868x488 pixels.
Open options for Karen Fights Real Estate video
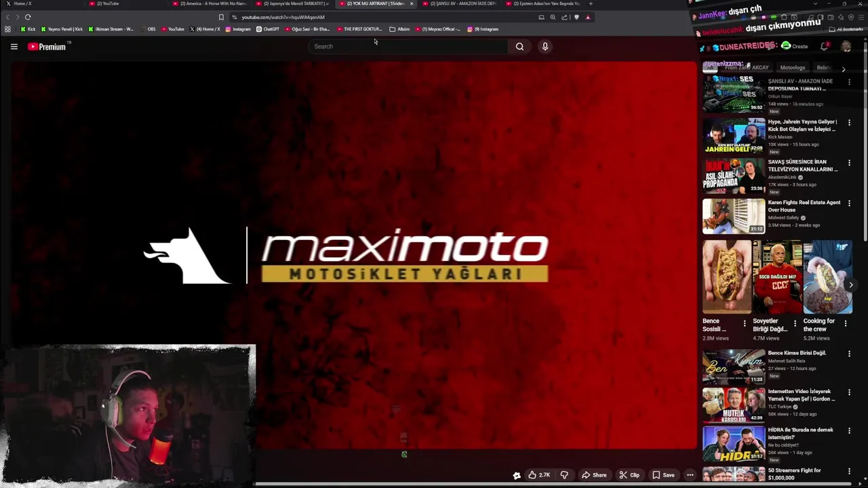point(849,203)
